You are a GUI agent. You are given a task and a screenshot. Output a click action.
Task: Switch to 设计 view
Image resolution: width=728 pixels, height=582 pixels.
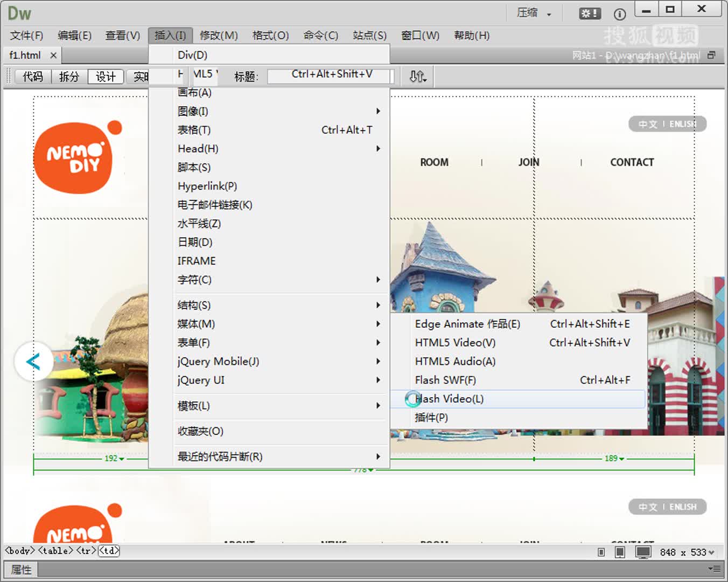point(106,77)
